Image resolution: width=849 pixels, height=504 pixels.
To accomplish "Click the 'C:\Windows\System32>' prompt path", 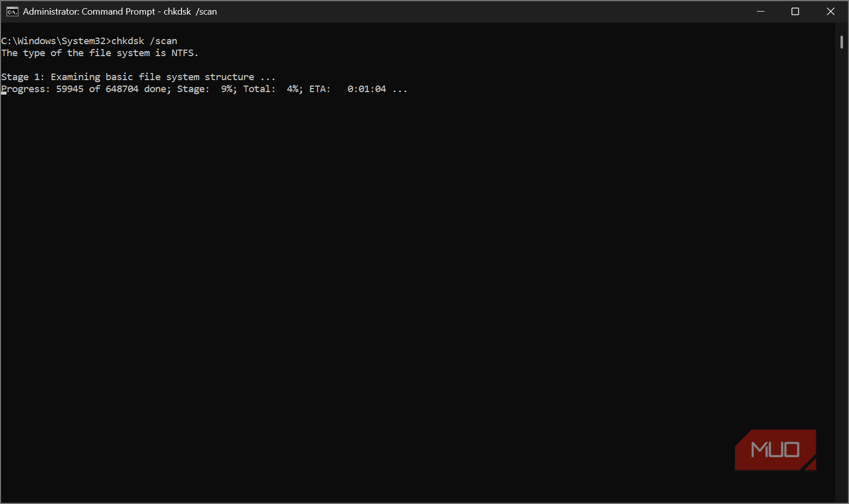I will 56,41.
